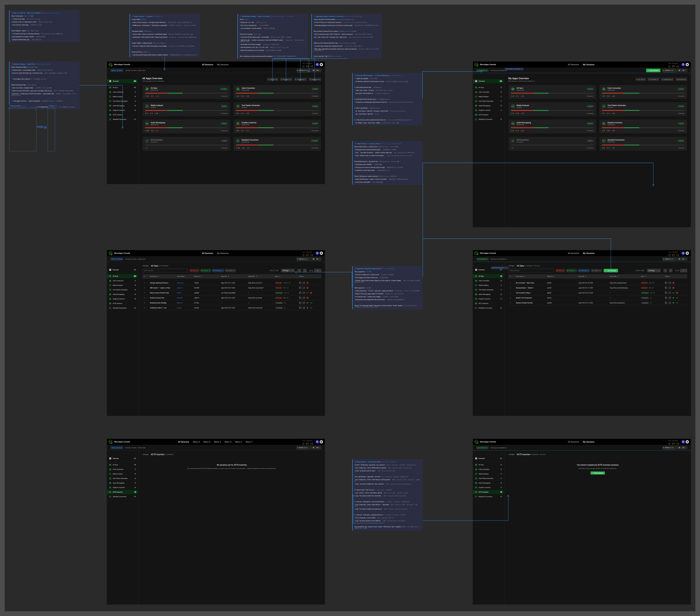This screenshot has width=700, height=616.
Task: Click the copy icon in the NBA Game 7 row
Action: (x=300, y=288)
